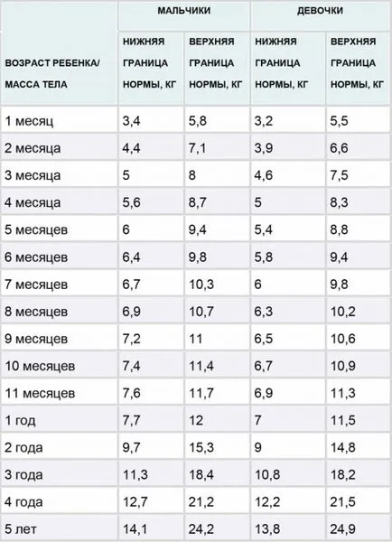The width and height of the screenshot is (392, 542).
Task: Select girls' upper limit value 7,5
Action: coord(339,175)
